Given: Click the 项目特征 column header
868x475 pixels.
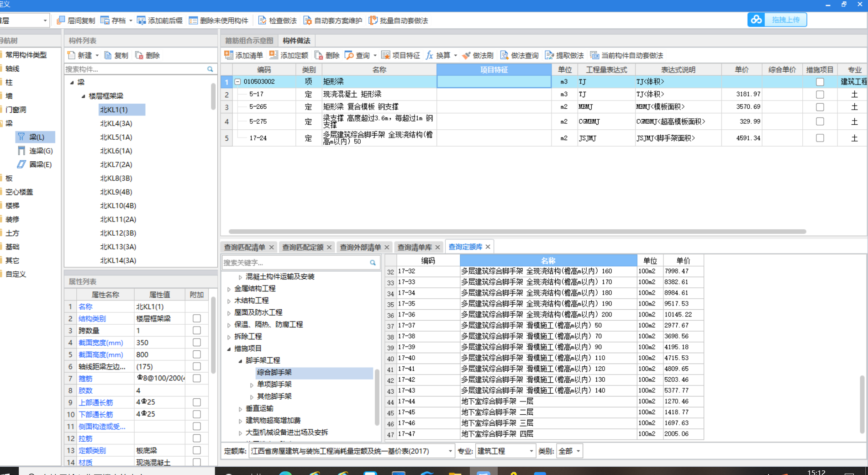Looking at the screenshot, I should [x=494, y=69].
